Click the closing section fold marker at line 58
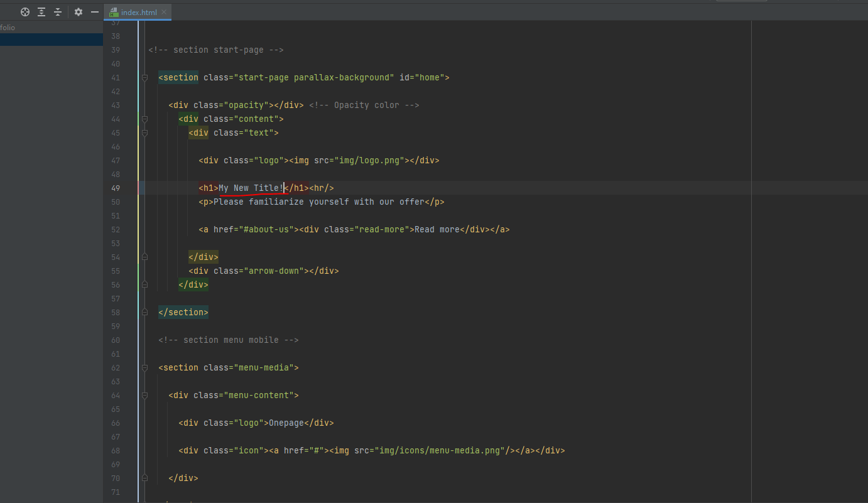This screenshot has height=503, width=868. pos(144,313)
